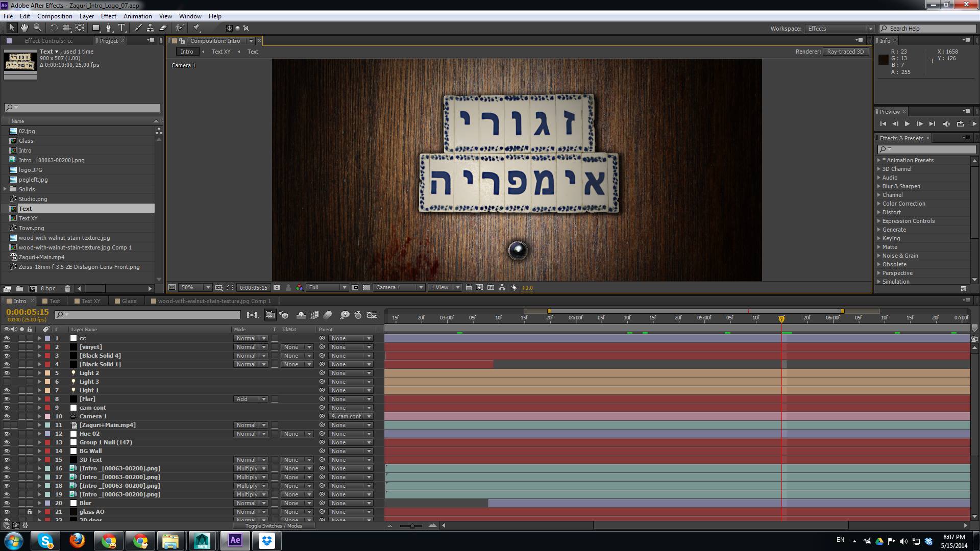The image size is (980, 551).
Task: Select the Rotation tool
Action: (x=54, y=28)
